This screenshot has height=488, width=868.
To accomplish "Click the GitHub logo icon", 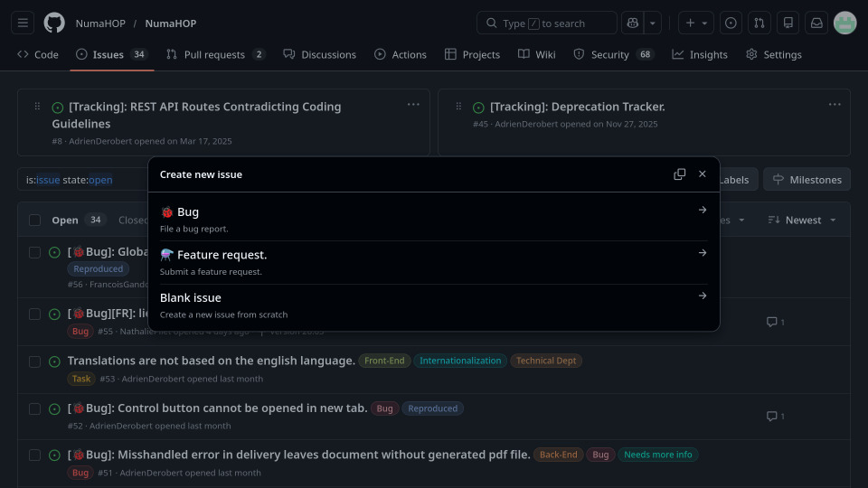I will [54, 23].
